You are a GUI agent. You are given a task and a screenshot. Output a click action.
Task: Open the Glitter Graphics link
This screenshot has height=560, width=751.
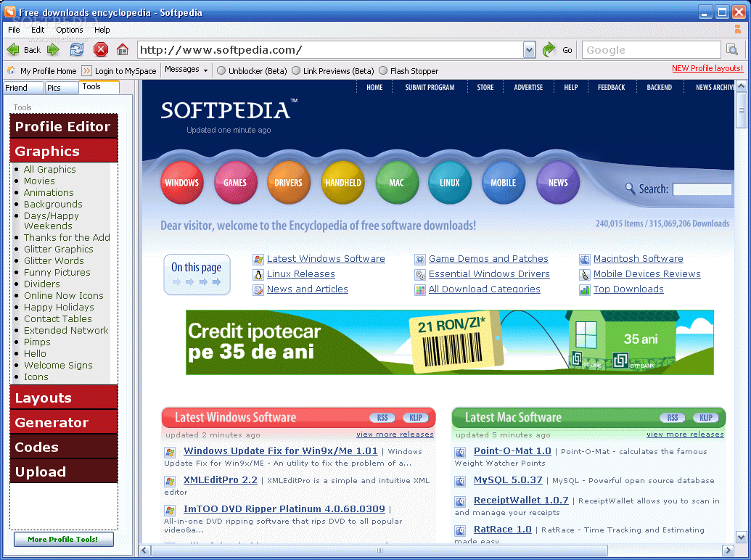click(59, 249)
